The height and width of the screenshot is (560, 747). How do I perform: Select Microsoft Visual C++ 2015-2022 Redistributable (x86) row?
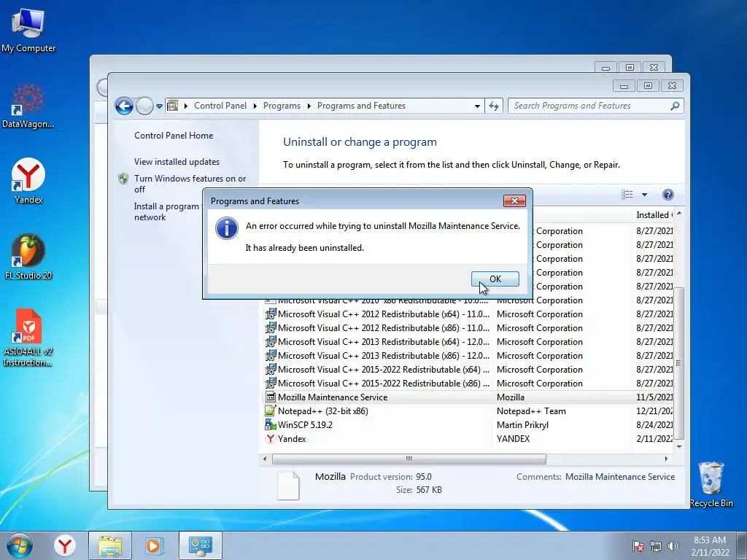click(x=468, y=384)
